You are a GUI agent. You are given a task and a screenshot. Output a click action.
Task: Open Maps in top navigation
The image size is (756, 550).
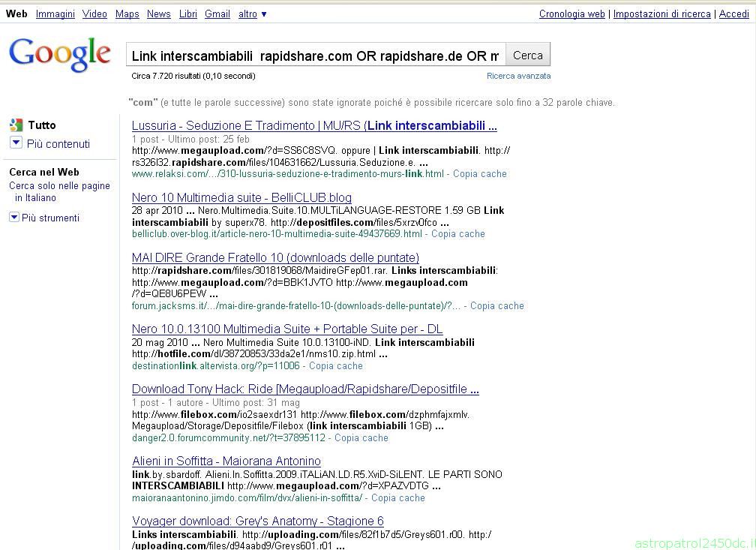127,14
